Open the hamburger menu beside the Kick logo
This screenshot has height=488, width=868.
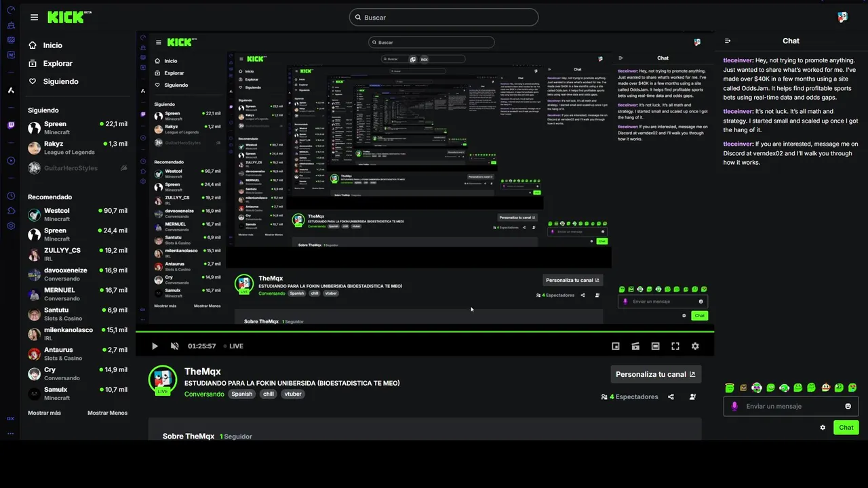[34, 18]
